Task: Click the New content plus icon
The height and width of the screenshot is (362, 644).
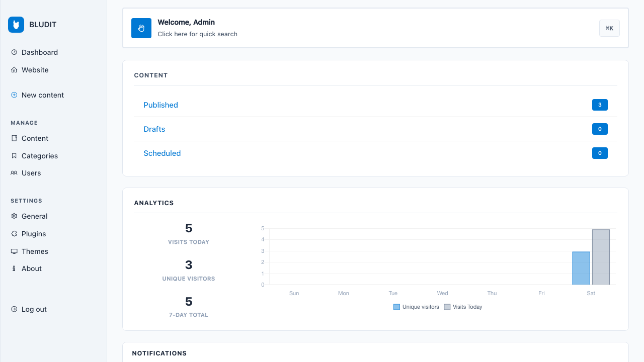Action: pyautogui.click(x=14, y=95)
